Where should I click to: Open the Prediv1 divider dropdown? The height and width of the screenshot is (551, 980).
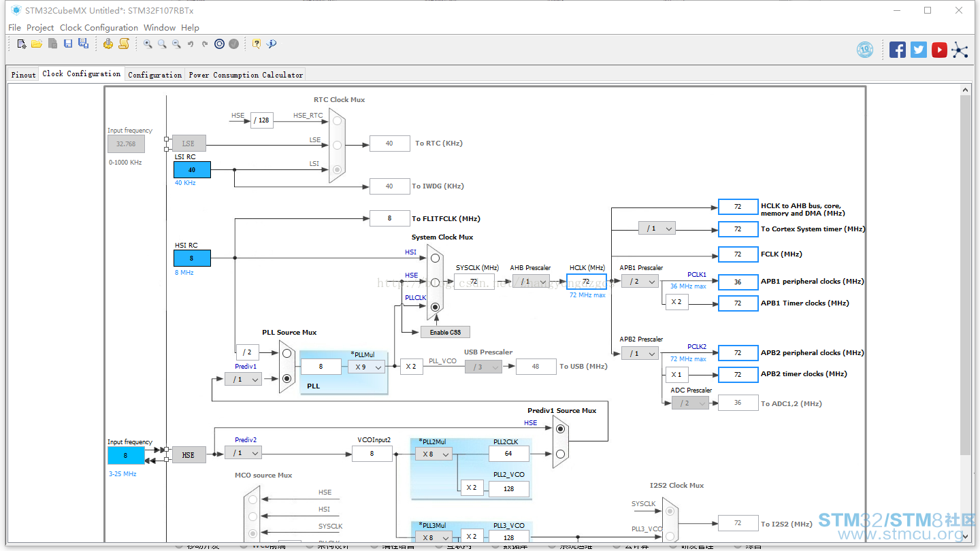[243, 380]
